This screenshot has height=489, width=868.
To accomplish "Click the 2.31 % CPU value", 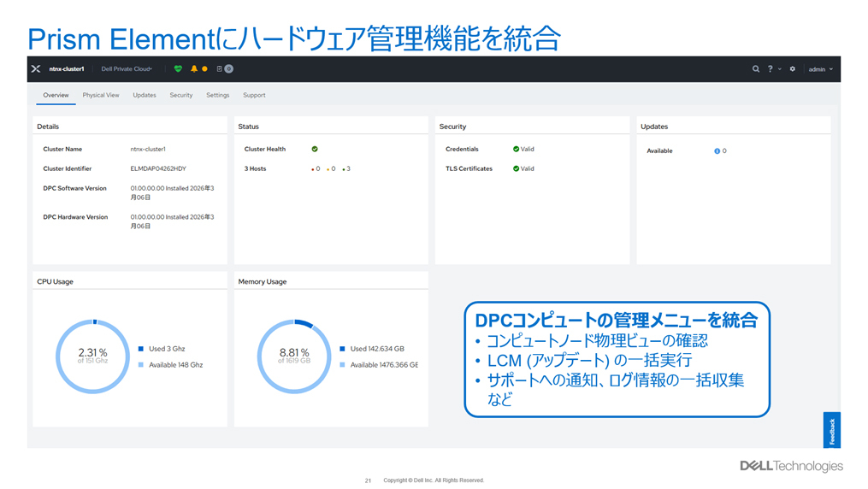I will tap(92, 352).
